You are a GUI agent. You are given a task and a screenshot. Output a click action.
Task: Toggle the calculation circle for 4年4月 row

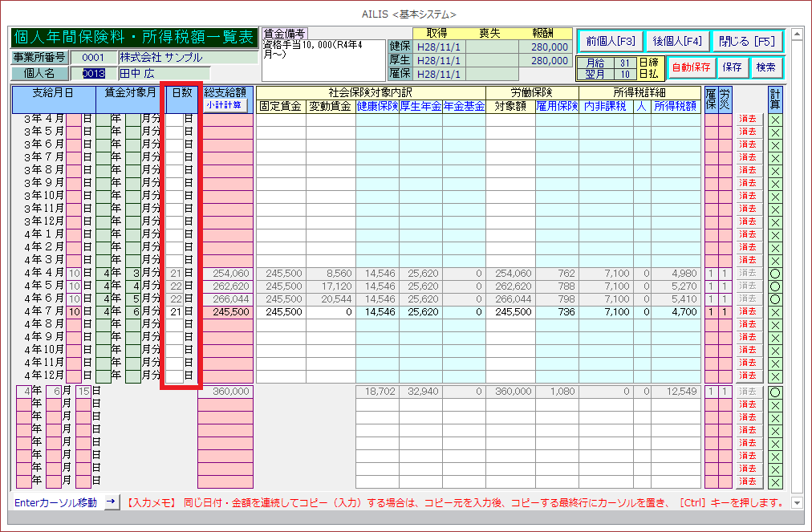(x=774, y=273)
